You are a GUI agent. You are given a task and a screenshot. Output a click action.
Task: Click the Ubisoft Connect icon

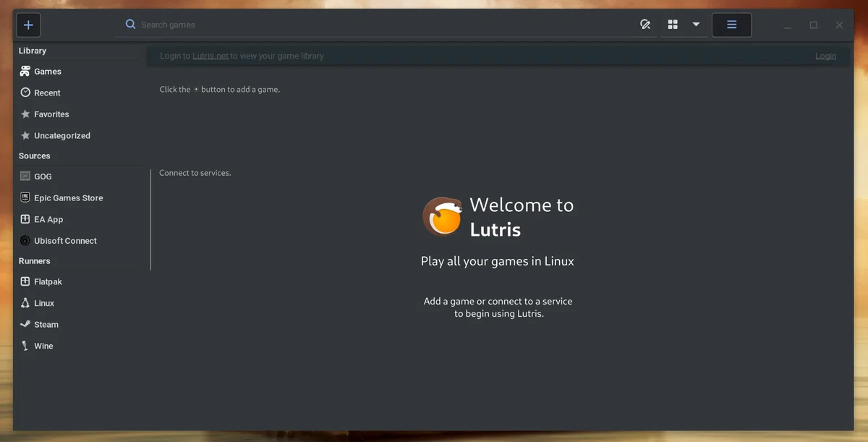[25, 241]
